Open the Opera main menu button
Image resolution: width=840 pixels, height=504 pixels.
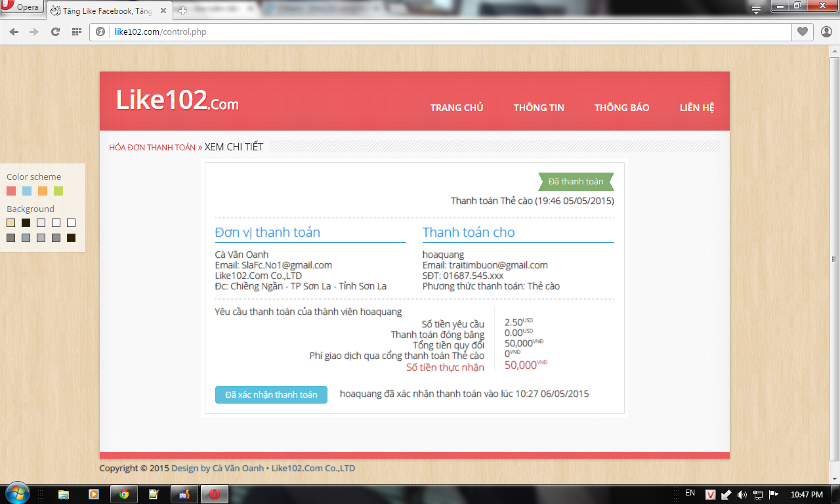coord(22,7)
